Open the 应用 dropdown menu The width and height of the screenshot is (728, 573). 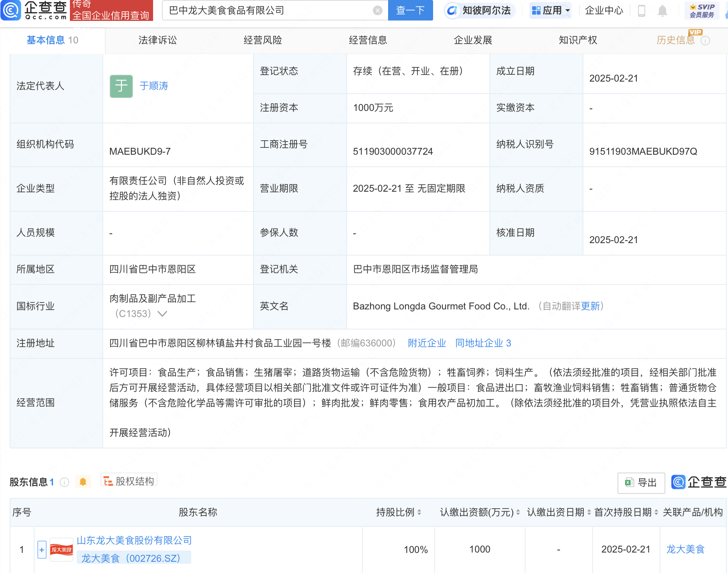(550, 10)
